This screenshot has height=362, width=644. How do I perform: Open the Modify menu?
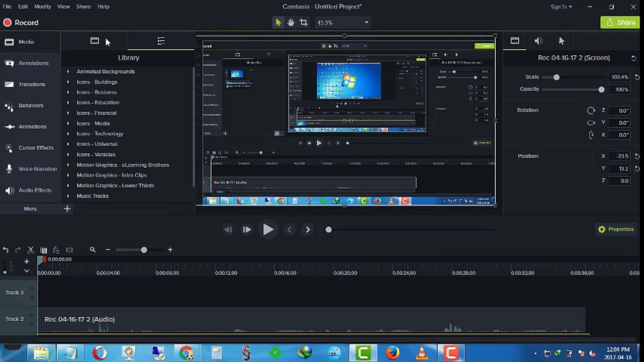[x=43, y=7]
